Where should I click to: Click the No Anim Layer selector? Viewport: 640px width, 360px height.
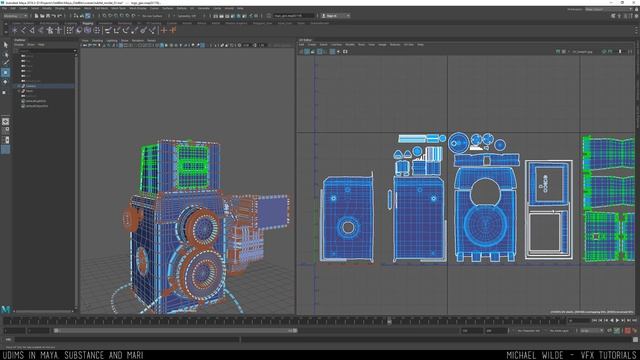[x=559, y=331]
